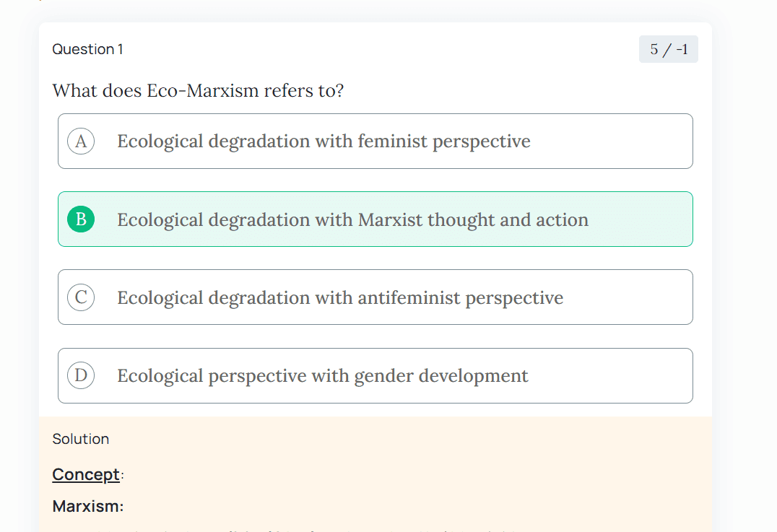
Task: Click the circled C option icon
Action: pyautogui.click(x=81, y=297)
